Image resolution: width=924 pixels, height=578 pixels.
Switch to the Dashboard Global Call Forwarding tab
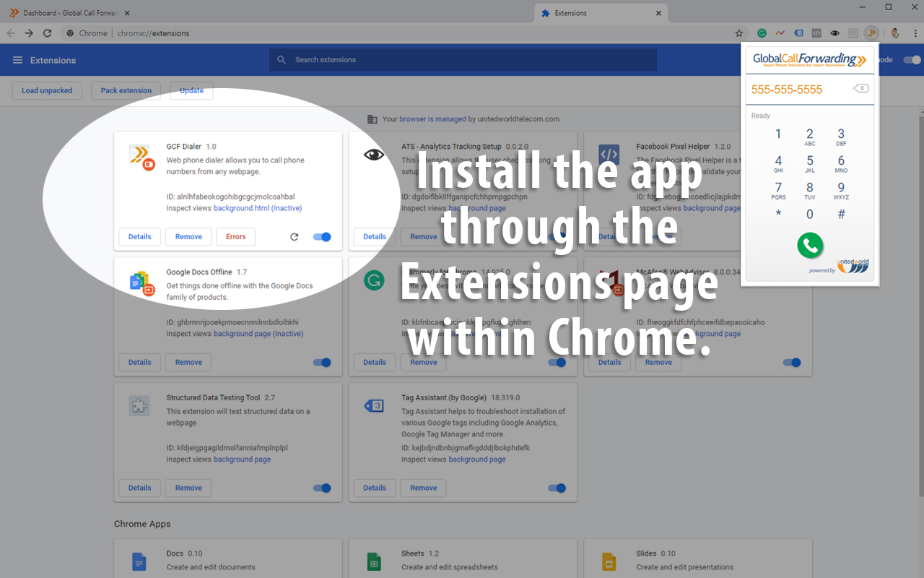click(69, 13)
